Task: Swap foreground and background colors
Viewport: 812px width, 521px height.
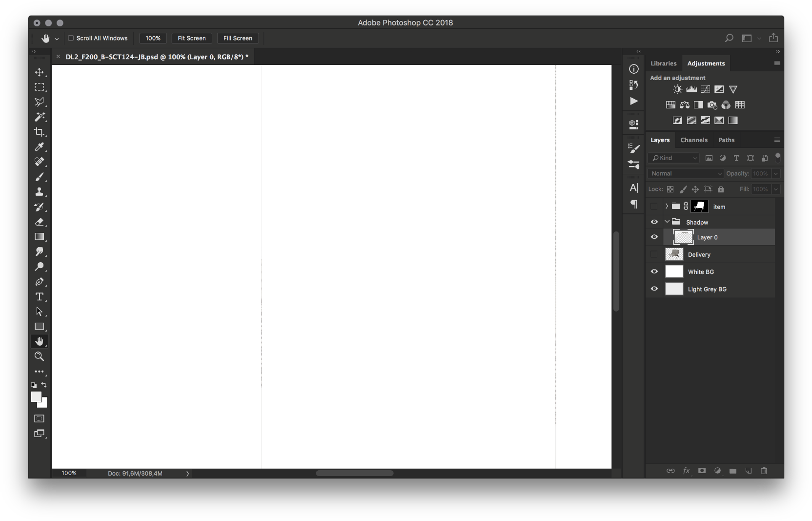Action: (x=44, y=385)
